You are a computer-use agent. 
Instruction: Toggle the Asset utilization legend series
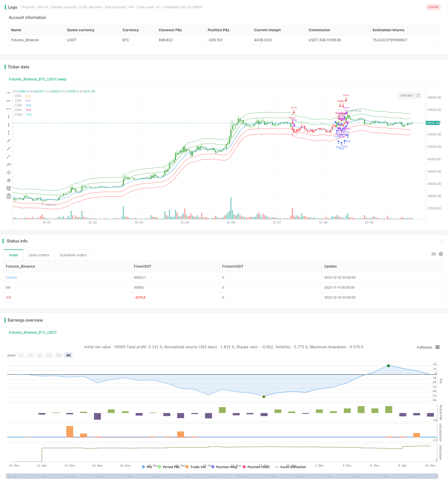[290, 467]
